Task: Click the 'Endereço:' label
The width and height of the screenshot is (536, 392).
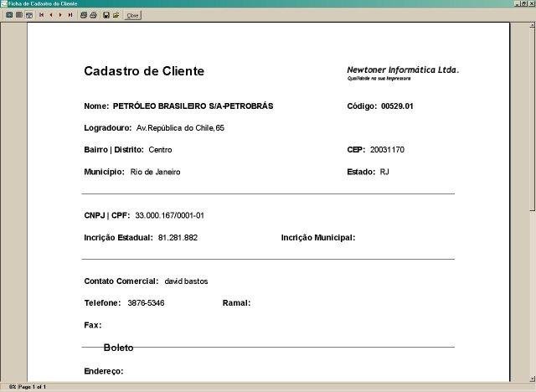Action: click(104, 371)
